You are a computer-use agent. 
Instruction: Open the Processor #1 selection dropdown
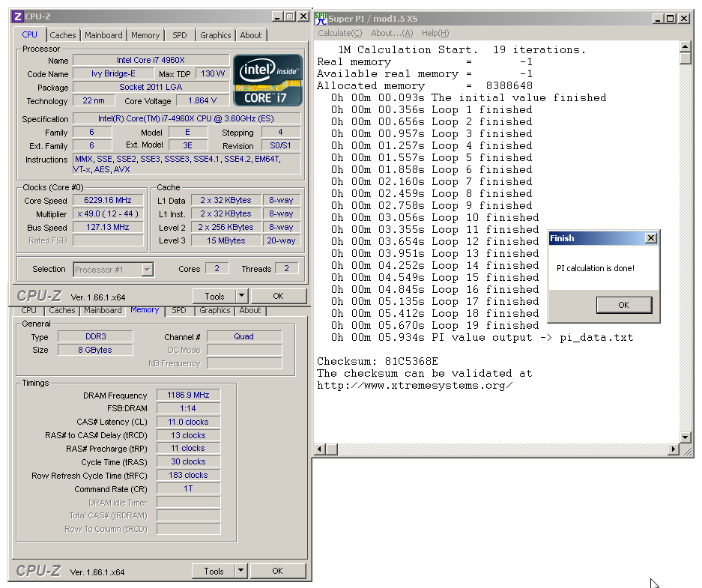click(148, 270)
